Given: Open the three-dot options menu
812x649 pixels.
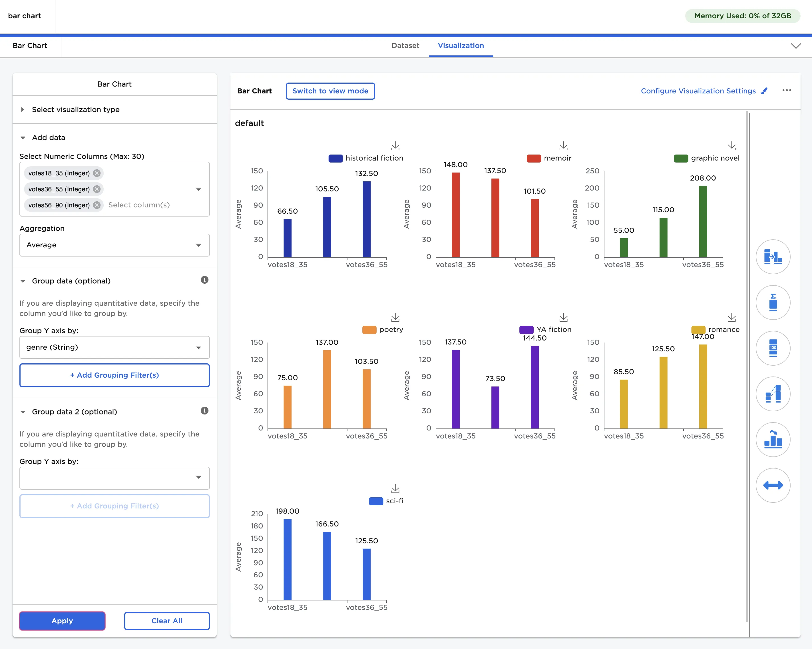Looking at the screenshot, I should [786, 91].
